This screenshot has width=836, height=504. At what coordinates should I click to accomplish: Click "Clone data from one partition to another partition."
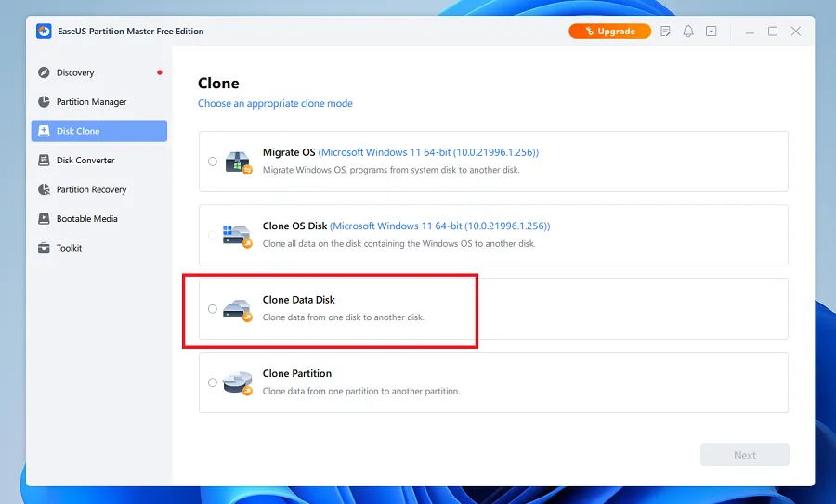tap(361, 391)
